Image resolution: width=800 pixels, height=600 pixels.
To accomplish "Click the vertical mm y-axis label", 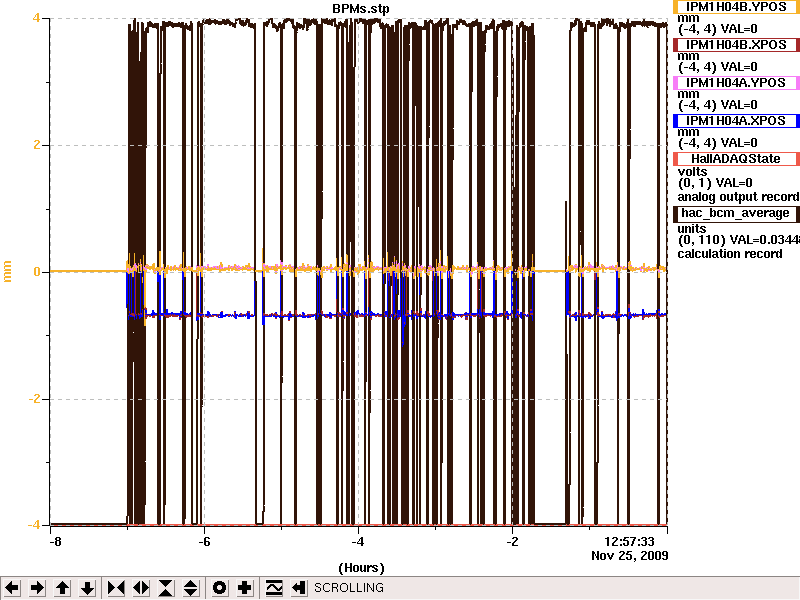I will pos(7,271).
